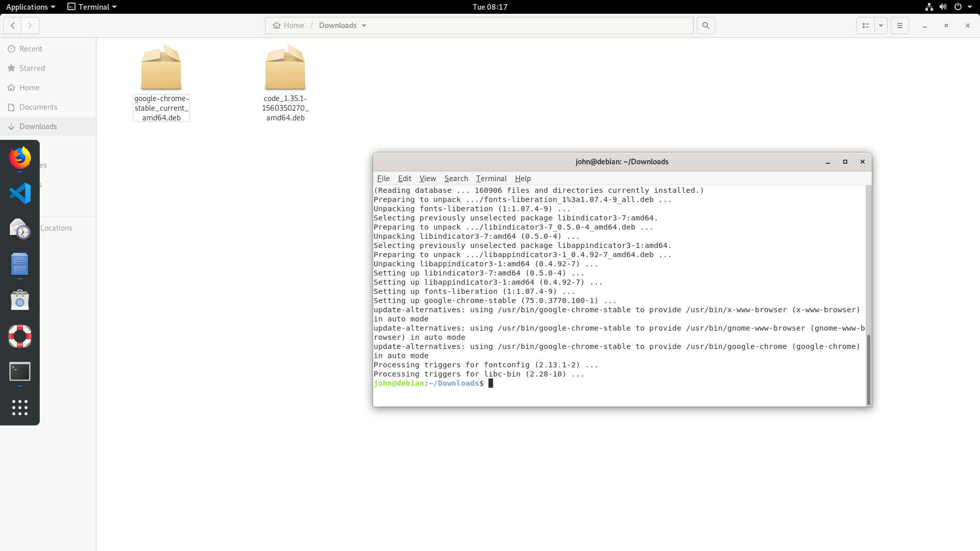This screenshot has height=551, width=980.
Task: Launch Firefox from the dock
Action: coord(20,158)
